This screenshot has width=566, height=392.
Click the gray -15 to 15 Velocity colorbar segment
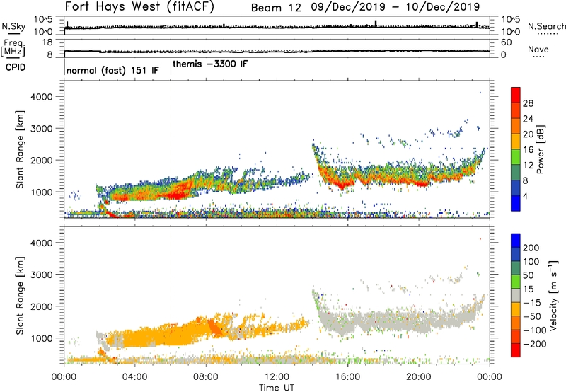(516, 295)
